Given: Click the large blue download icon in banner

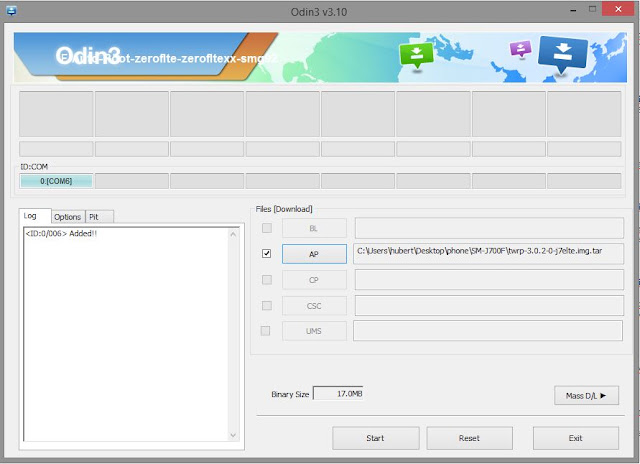Looking at the screenshot, I should click(563, 55).
